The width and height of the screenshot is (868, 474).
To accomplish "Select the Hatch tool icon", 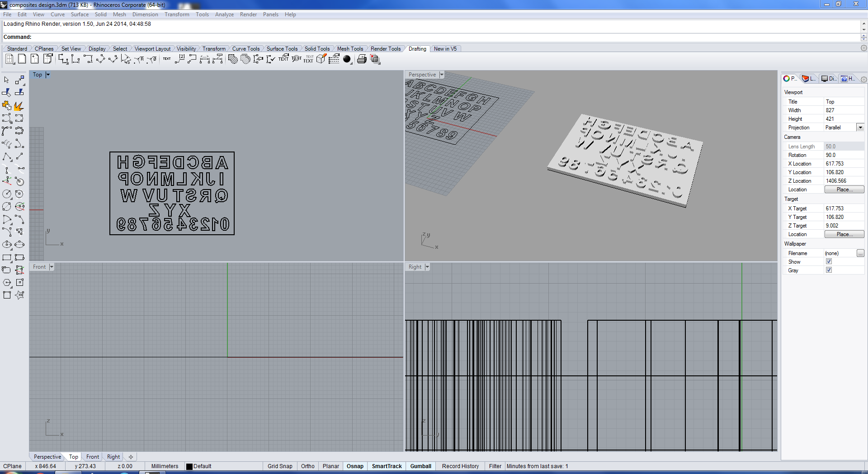I will 233,59.
